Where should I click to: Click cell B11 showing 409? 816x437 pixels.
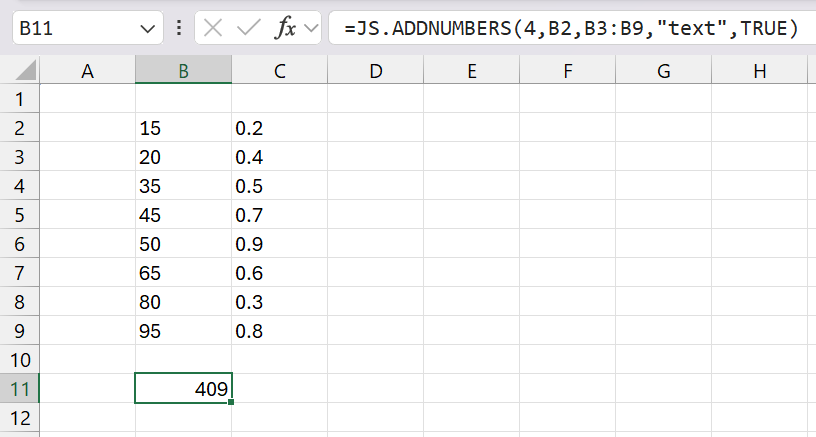coord(183,389)
